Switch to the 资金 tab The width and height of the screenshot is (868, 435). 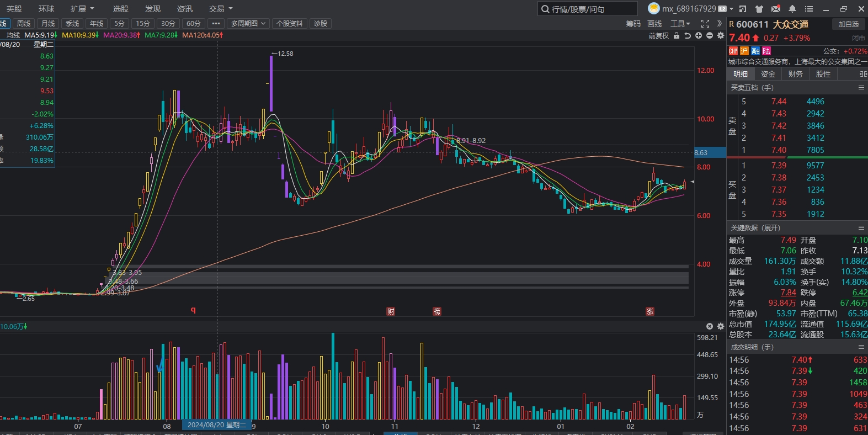pos(768,74)
